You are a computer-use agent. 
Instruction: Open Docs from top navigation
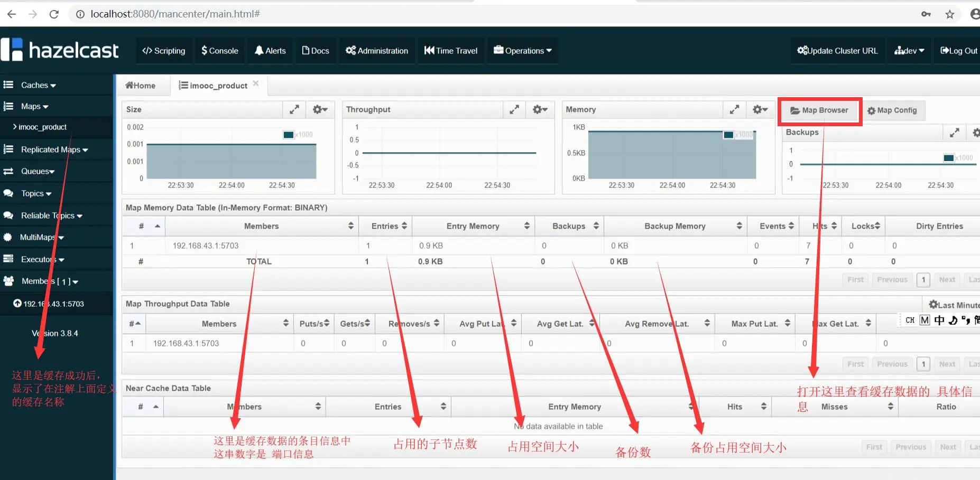coord(316,51)
